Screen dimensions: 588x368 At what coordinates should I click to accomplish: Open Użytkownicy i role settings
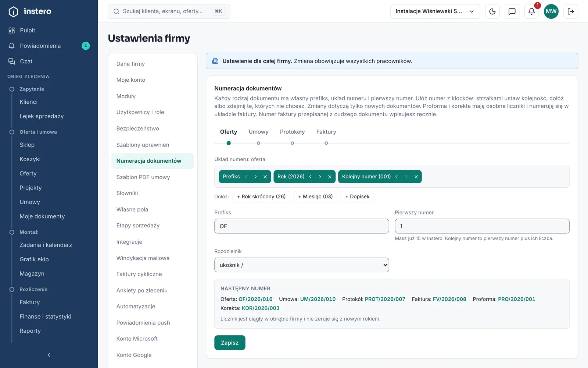(x=153, y=112)
